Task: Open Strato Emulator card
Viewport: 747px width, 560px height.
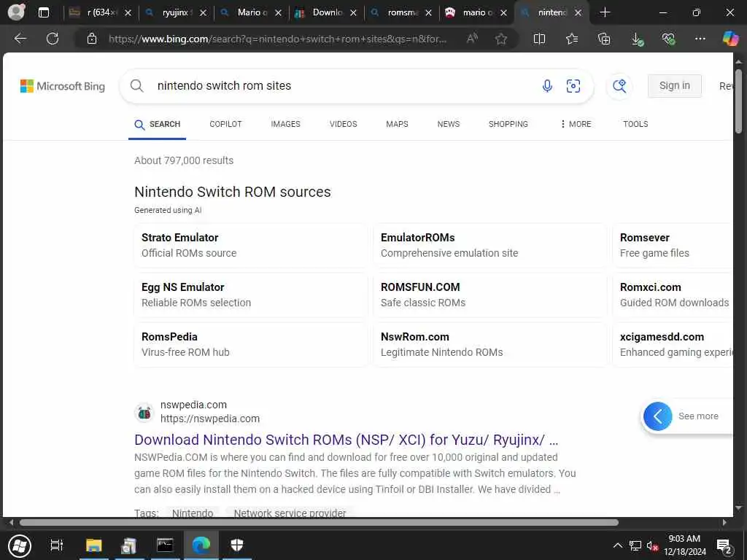Action: coord(251,245)
